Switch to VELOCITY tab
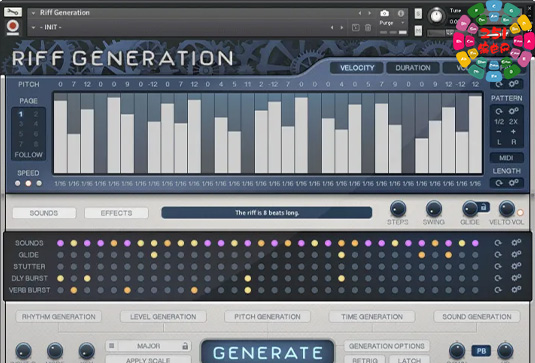The image size is (535, 363). tap(357, 68)
